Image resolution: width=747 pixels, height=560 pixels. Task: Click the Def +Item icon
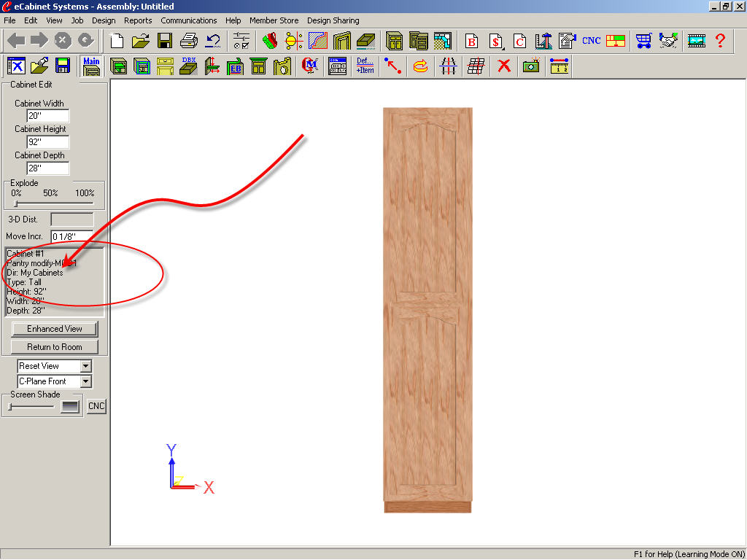(x=365, y=66)
